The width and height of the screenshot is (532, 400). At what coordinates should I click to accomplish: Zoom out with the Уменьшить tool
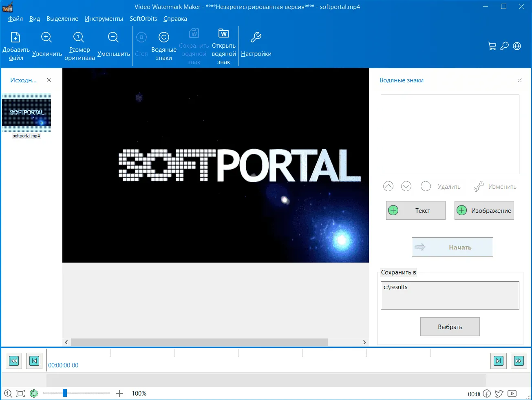pos(113,44)
